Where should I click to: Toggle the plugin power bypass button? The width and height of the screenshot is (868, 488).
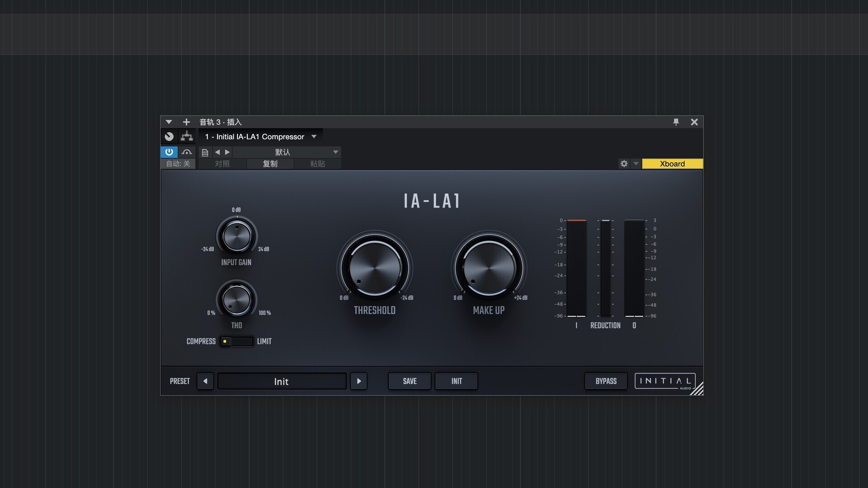click(169, 152)
